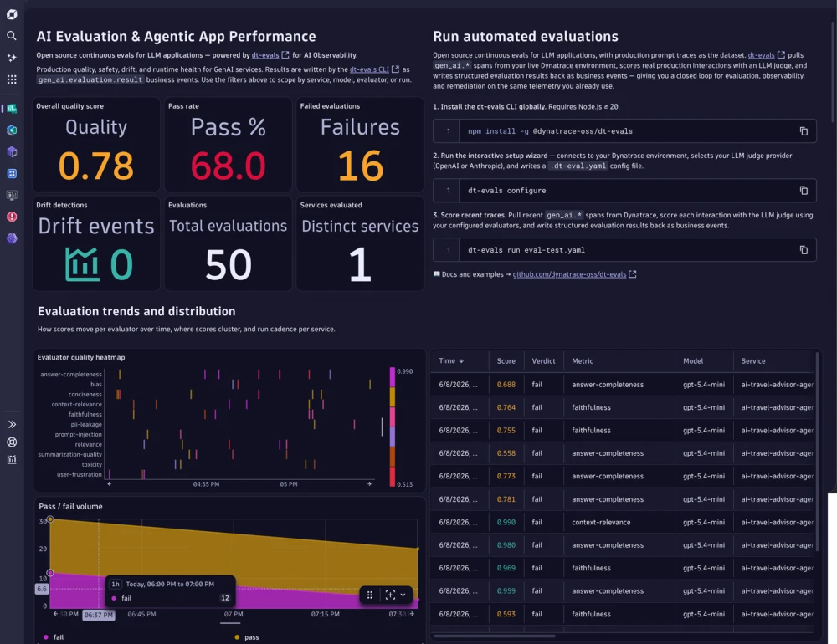The height and width of the screenshot is (644, 837).
Task: Shift heatmap timeline right with arrow
Action: coord(369,484)
